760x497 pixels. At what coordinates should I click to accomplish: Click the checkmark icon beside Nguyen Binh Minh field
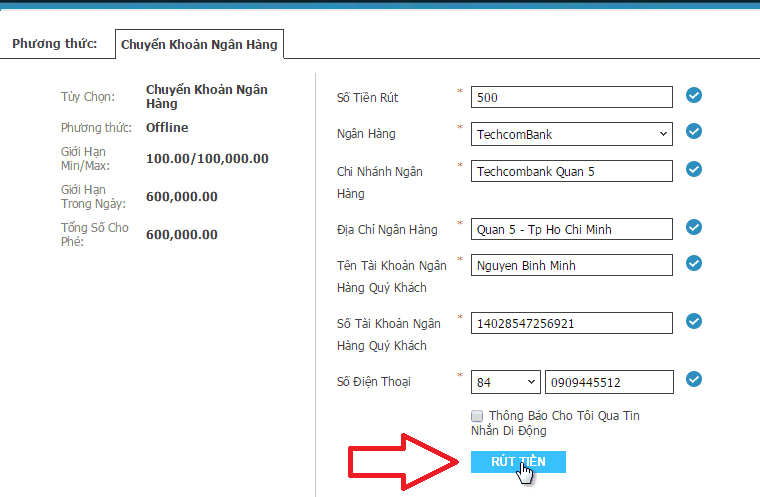click(694, 263)
